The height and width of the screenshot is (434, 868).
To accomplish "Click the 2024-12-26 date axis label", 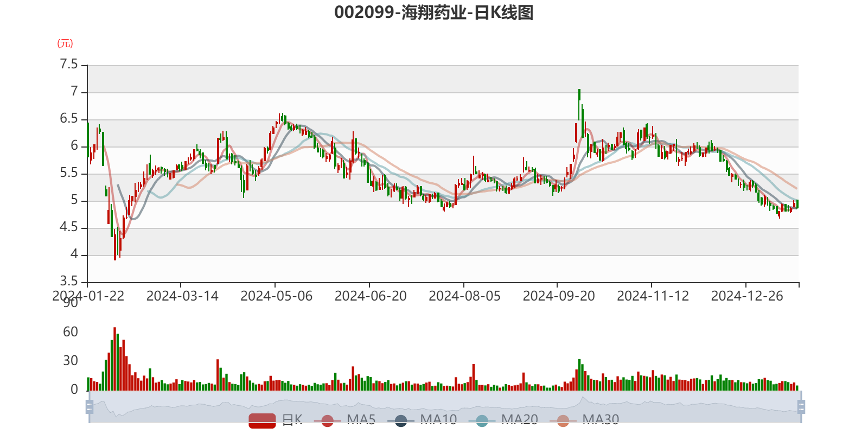I will point(747,296).
